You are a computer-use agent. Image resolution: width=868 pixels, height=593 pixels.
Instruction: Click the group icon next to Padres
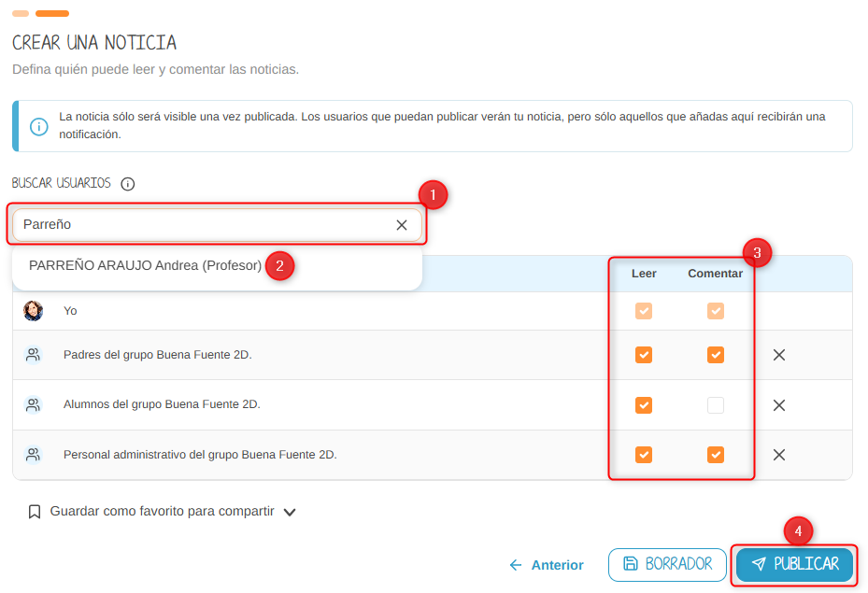(34, 355)
